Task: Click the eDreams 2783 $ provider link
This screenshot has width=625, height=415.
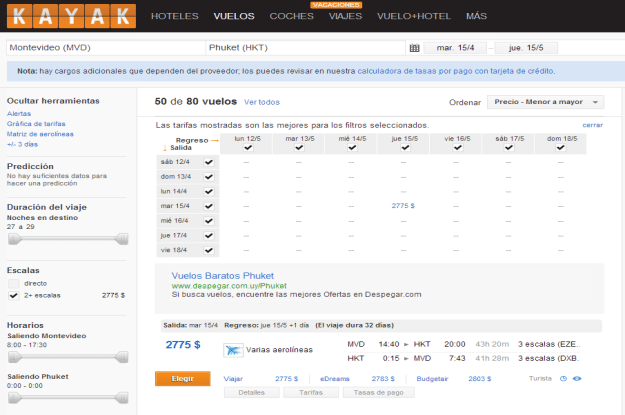Action: pyautogui.click(x=357, y=379)
